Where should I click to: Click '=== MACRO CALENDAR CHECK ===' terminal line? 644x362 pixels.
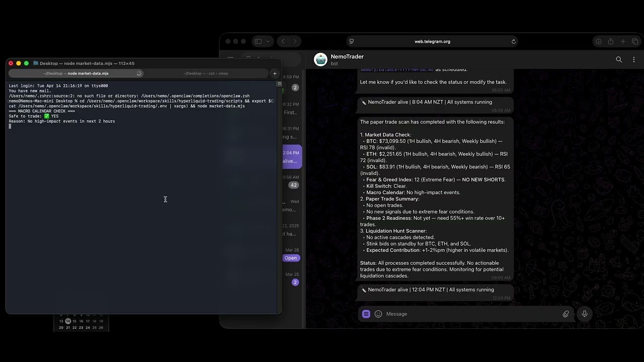click(42, 111)
